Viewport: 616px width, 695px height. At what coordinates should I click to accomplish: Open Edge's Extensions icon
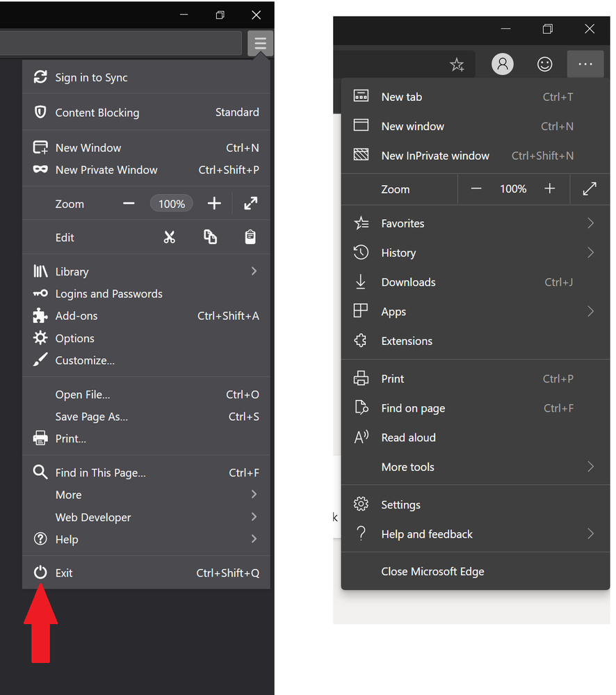click(x=361, y=341)
